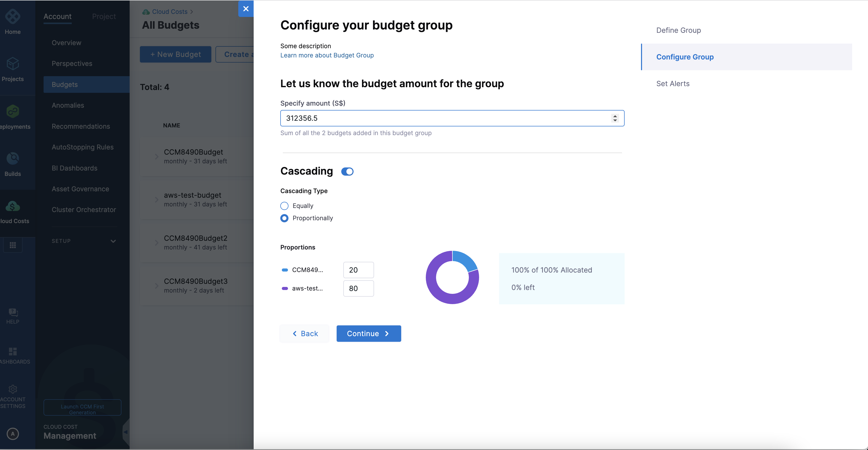Open the Projects cube icon

click(13, 63)
